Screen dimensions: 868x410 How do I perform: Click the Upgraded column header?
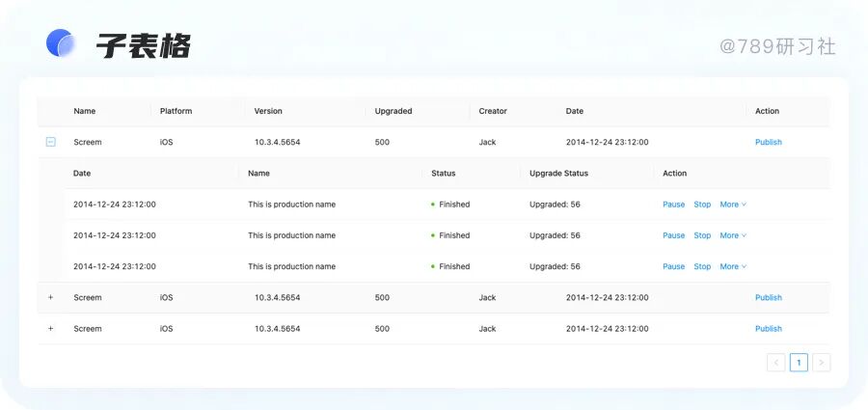(x=393, y=111)
